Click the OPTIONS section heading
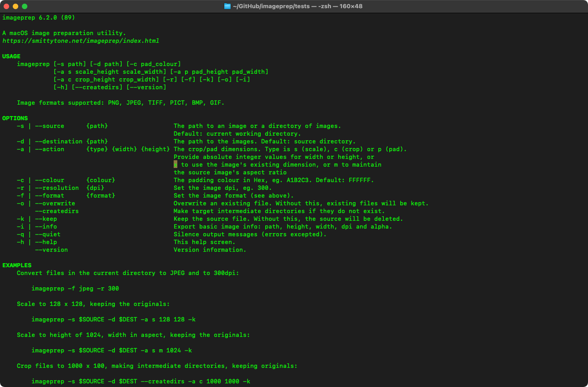 point(15,118)
